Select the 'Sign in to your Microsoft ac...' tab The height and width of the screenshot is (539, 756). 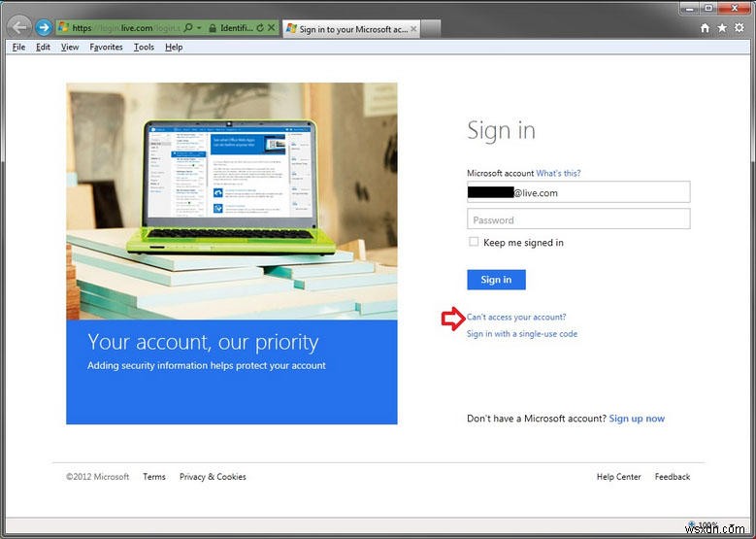point(351,29)
